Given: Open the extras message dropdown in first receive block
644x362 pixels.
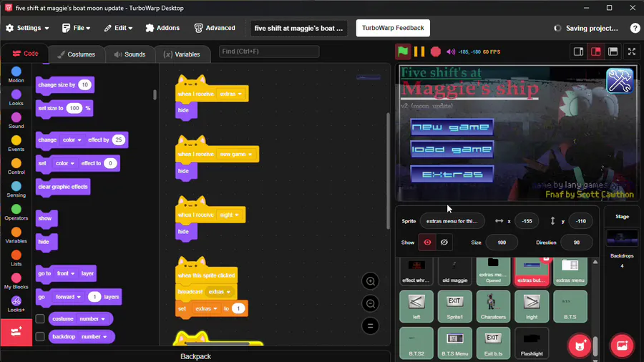Looking at the screenshot, I should [231, 94].
